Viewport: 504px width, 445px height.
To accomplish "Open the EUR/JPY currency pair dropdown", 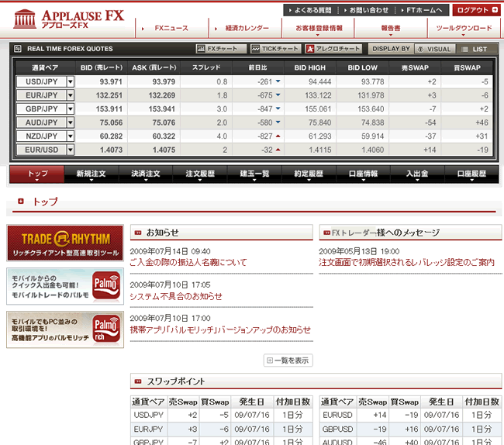I will (71, 95).
